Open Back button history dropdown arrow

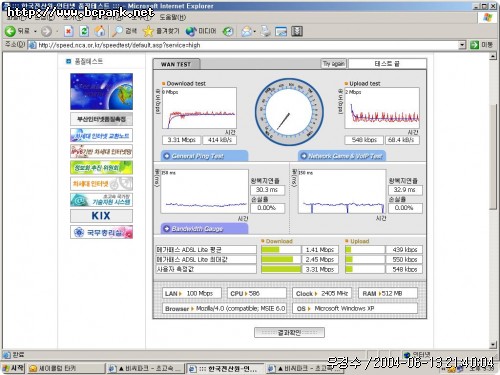point(35,32)
